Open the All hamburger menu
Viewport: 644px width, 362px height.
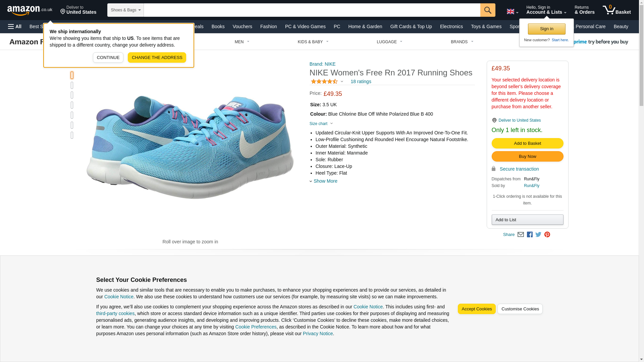point(15,26)
